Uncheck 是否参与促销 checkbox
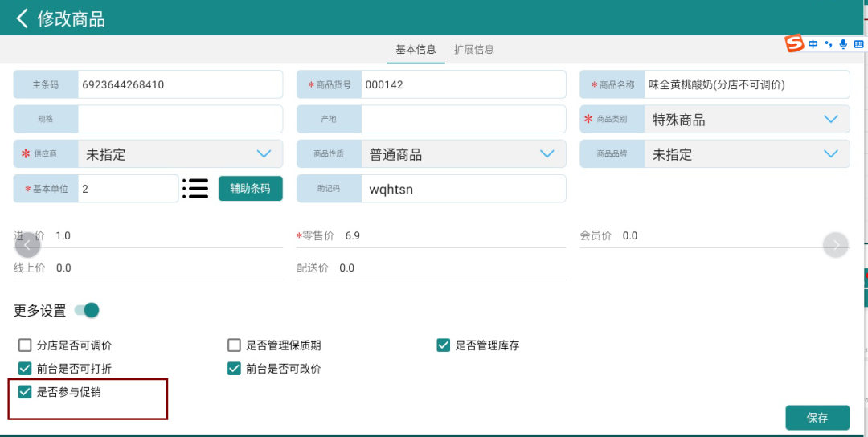This screenshot has height=437, width=868. tap(25, 392)
